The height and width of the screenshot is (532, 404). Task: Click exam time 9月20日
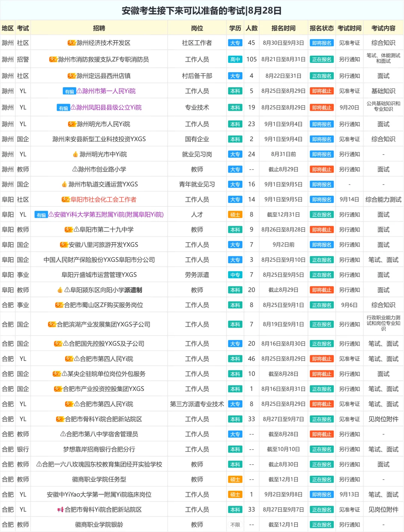349,107
